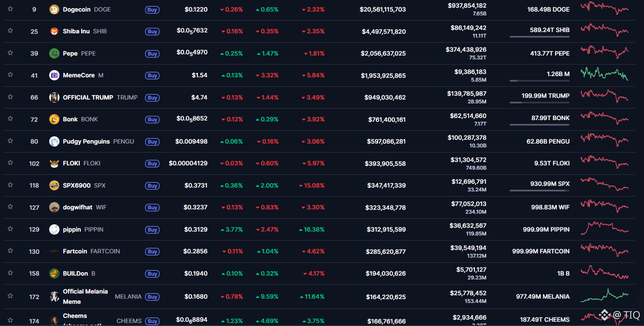
Task: Click the SPX circulating supply bar
Action: (x=539, y=191)
